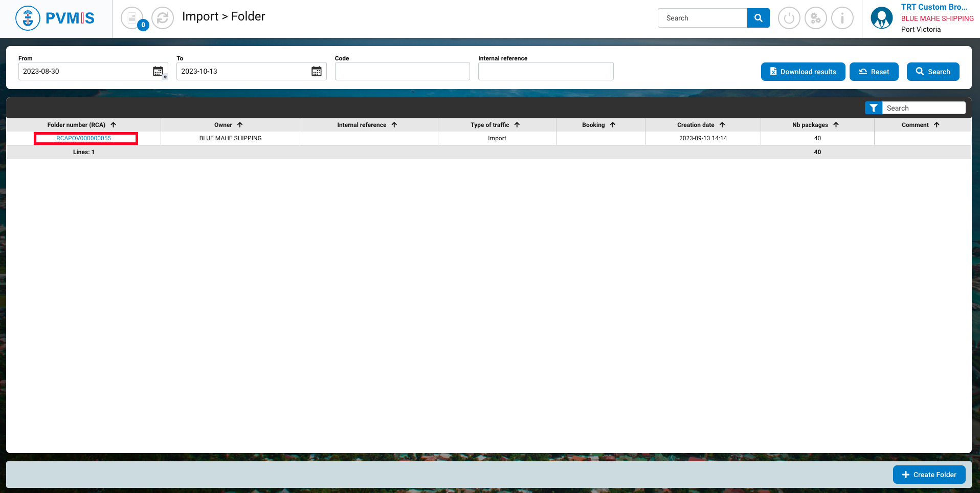
Task: Click the power logout icon
Action: coord(789,18)
